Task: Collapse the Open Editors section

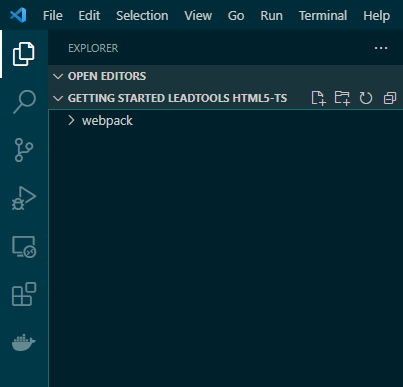Action: click(58, 76)
